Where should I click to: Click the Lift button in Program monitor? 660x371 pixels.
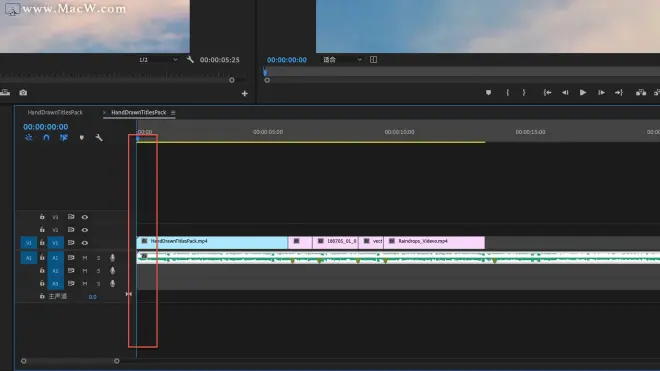click(641, 93)
